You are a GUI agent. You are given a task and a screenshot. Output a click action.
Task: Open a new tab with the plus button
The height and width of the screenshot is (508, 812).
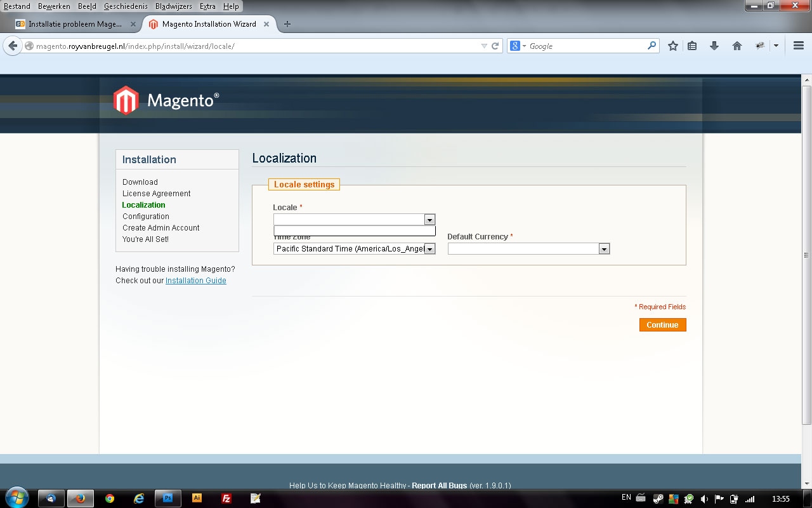coord(287,24)
